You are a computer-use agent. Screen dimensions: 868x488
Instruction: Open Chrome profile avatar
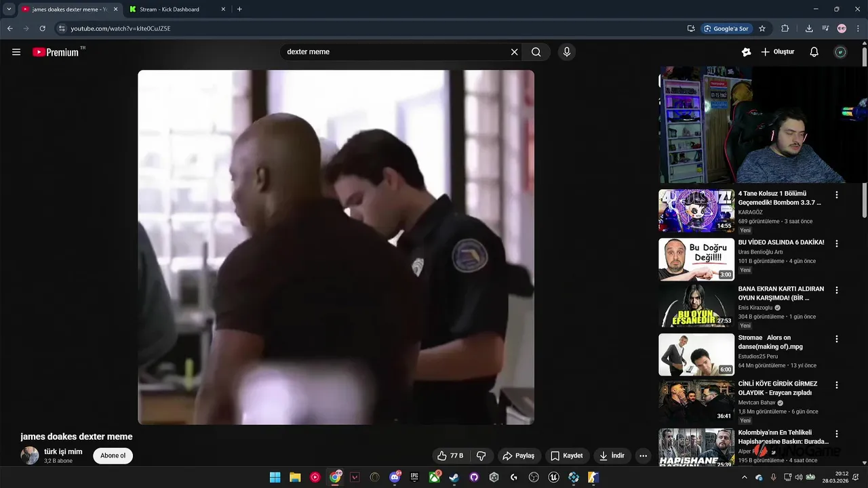pos(842,28)
